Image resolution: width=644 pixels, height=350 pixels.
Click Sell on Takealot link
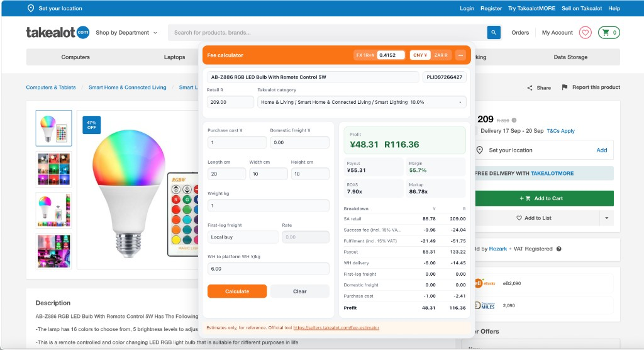point(582,8)
